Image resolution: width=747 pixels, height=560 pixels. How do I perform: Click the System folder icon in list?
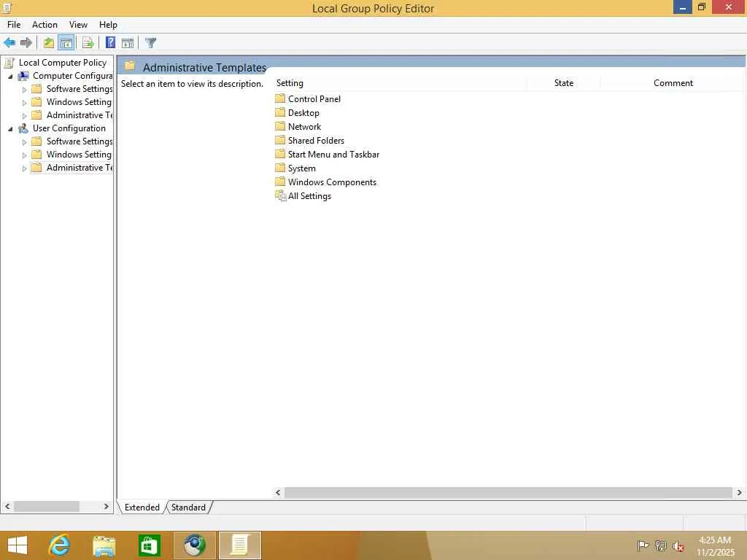pos(280,168)
